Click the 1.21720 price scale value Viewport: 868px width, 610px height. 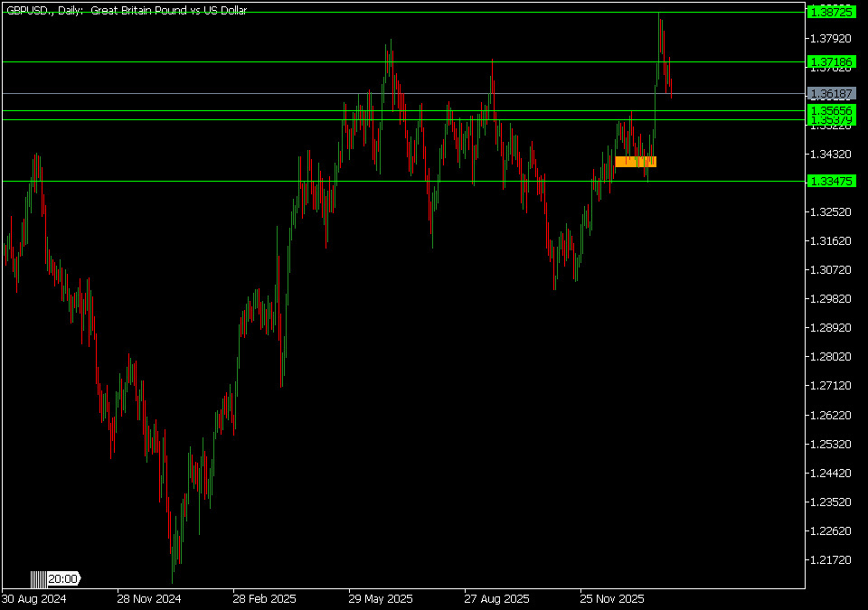tap(832, 560)
